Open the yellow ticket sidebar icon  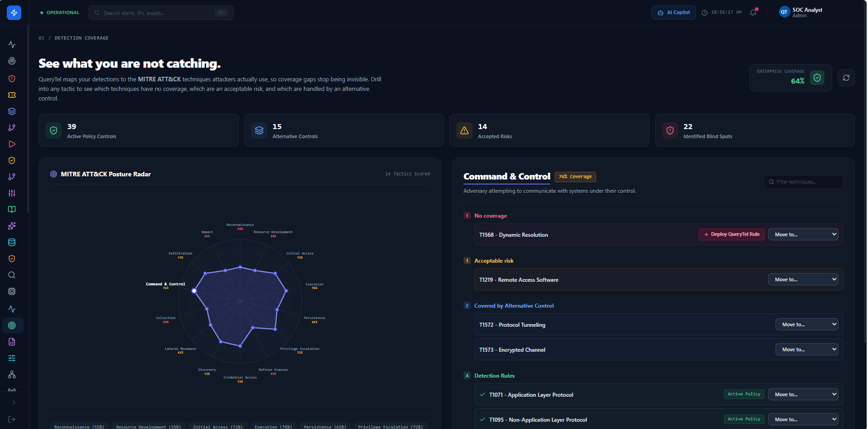pyautogui.click(x=12, y=95)
